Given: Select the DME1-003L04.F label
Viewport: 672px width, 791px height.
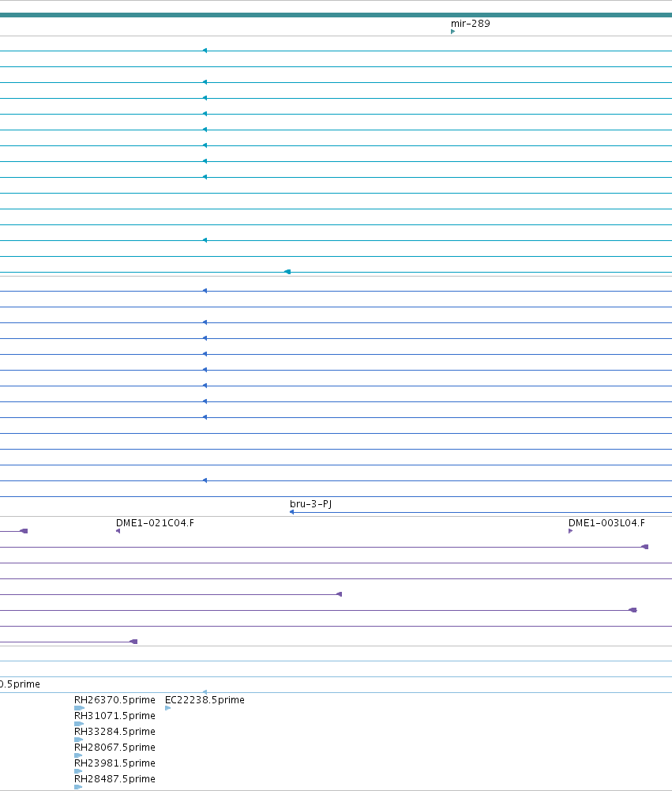Looking at the screenshot, I should (606, 523).
